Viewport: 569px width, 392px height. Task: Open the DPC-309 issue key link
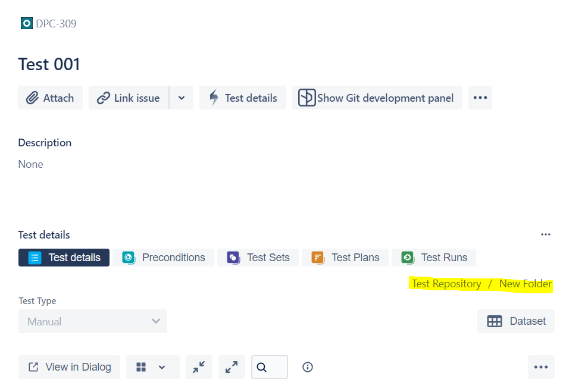click(x=56, y=24)
